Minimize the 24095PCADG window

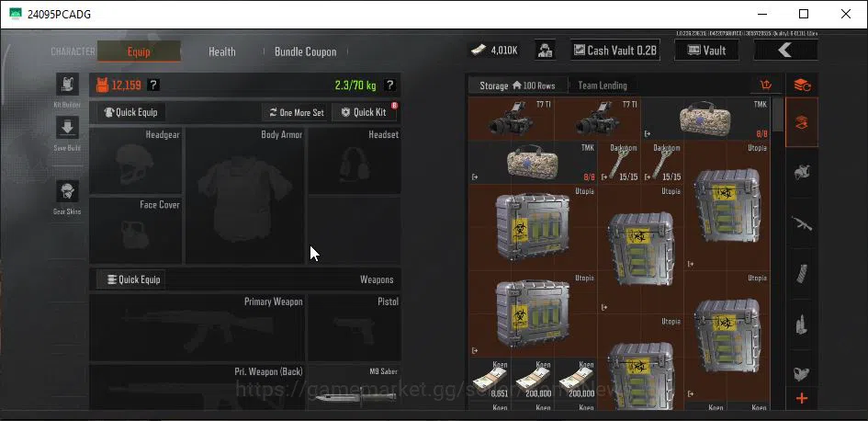point(761,15)
